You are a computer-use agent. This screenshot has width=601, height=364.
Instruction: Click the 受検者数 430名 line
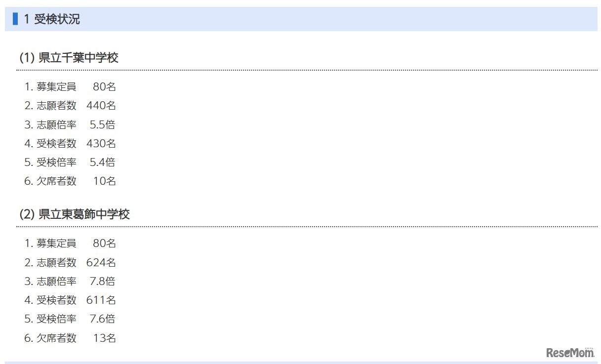[70, 143]
